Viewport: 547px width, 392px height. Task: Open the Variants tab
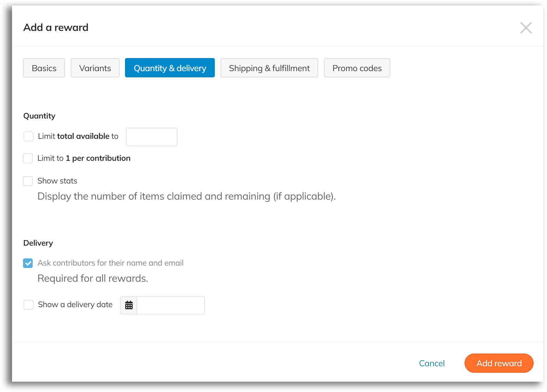95,68
